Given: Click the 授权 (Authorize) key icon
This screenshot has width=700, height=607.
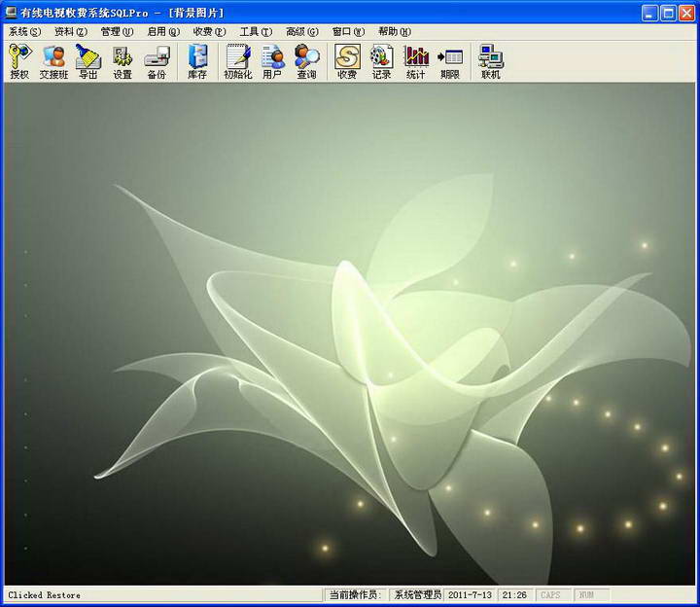Looking at the screenshot, I should coord(19,61).
